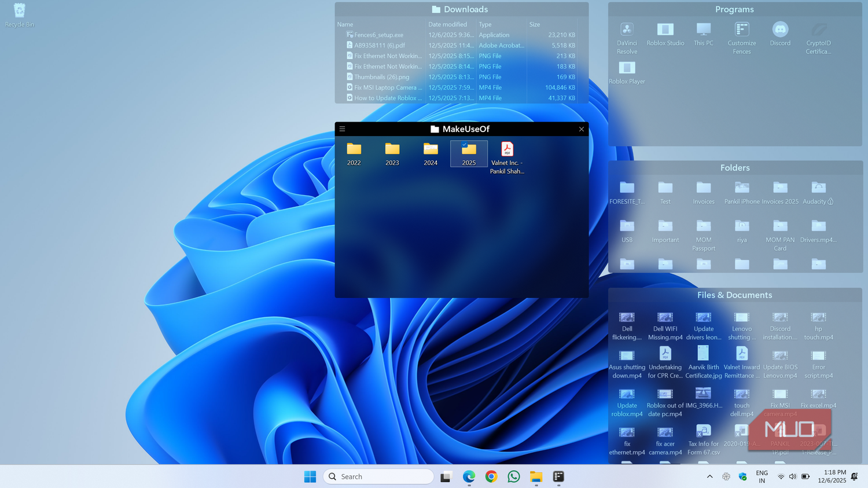Launch Roblox Player from Programs fence
The width and height of the screenshot is (868, 488).
coord(627,72)
